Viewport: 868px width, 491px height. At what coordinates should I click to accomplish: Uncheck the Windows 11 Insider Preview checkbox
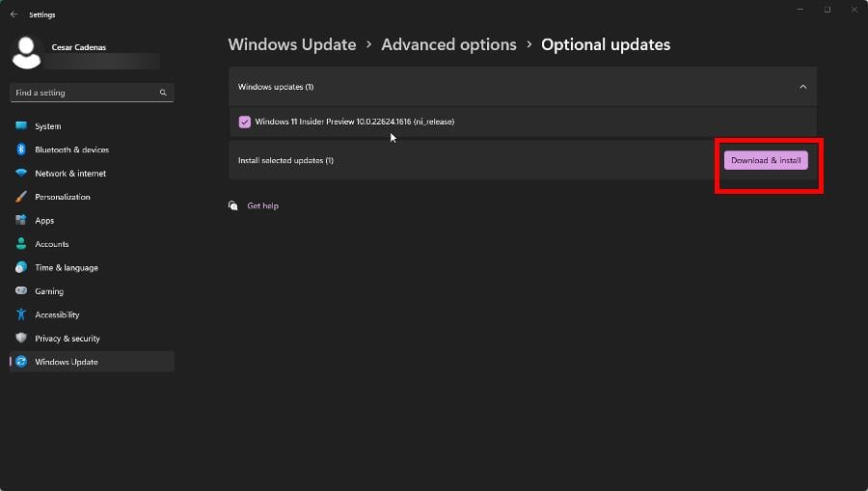[x=245, y=122]
